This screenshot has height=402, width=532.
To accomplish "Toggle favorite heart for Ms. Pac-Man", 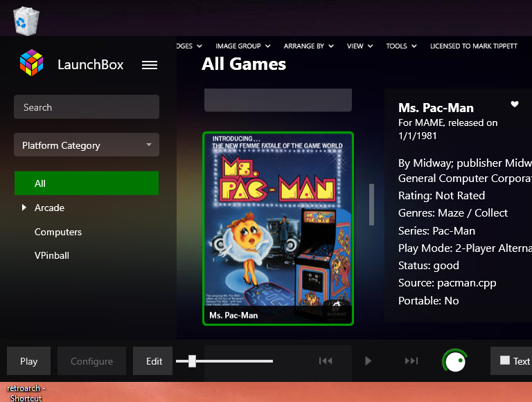I will (x=515, y=104).
